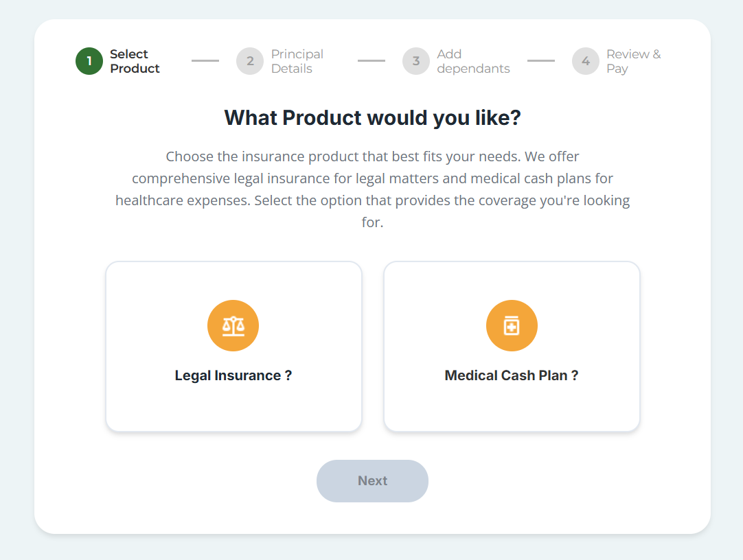The image size is (743, 560).
Task: Click the 'What Product would you like?' heading
Action: [x=372, y=118]
